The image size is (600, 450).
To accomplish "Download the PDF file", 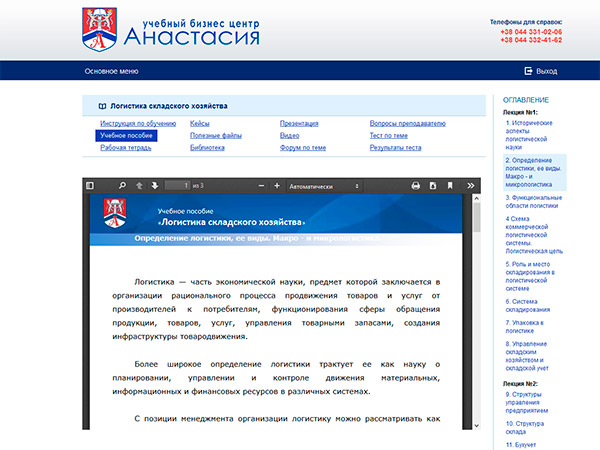I will click(x=433, y=186).
